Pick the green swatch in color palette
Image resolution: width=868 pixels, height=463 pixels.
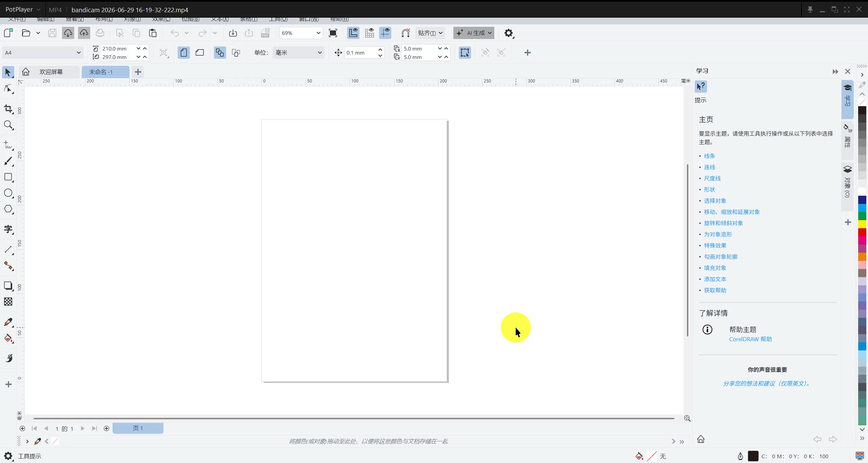(x=862, y=216)
